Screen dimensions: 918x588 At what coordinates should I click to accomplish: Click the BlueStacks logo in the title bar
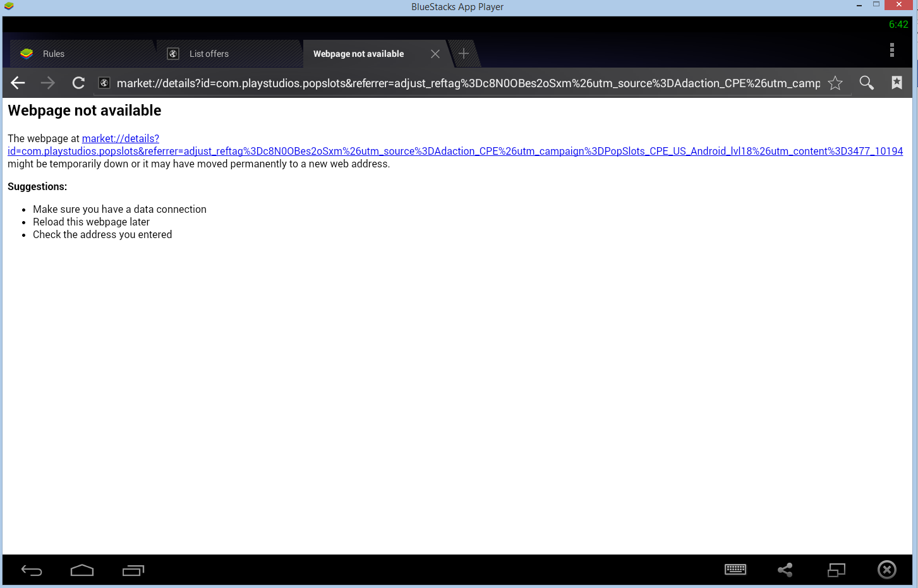pos(9,6)
